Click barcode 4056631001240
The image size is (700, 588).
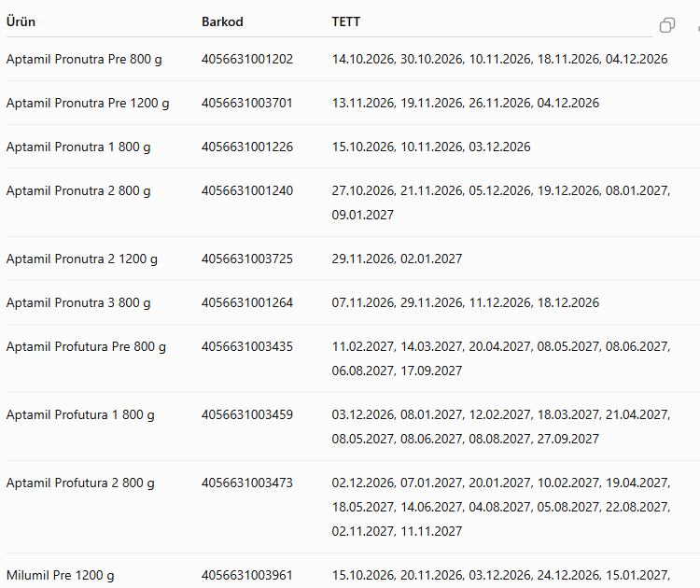pos(247,190)
